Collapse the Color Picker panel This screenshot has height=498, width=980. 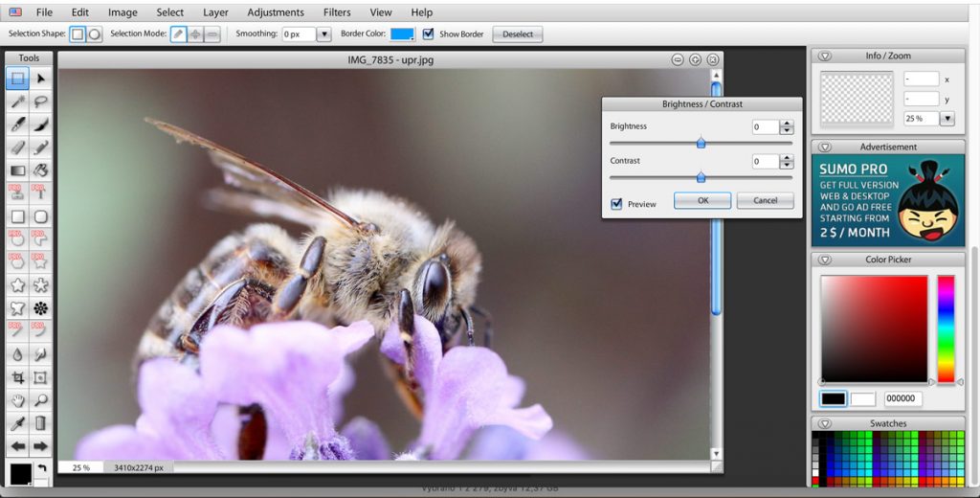click(825, 260)
